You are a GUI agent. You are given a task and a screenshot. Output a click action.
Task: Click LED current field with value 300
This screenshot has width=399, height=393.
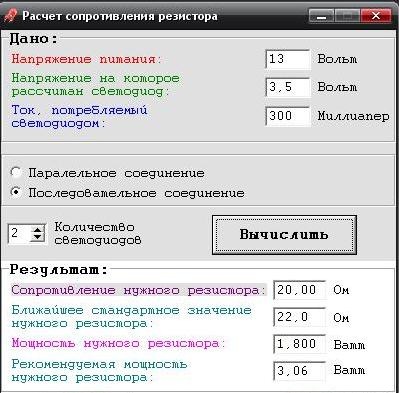(288, 116)
